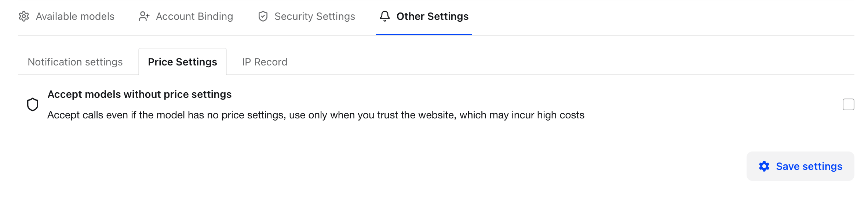Click the Save settings text label
The image size is (868, 214).
(809, 167)
